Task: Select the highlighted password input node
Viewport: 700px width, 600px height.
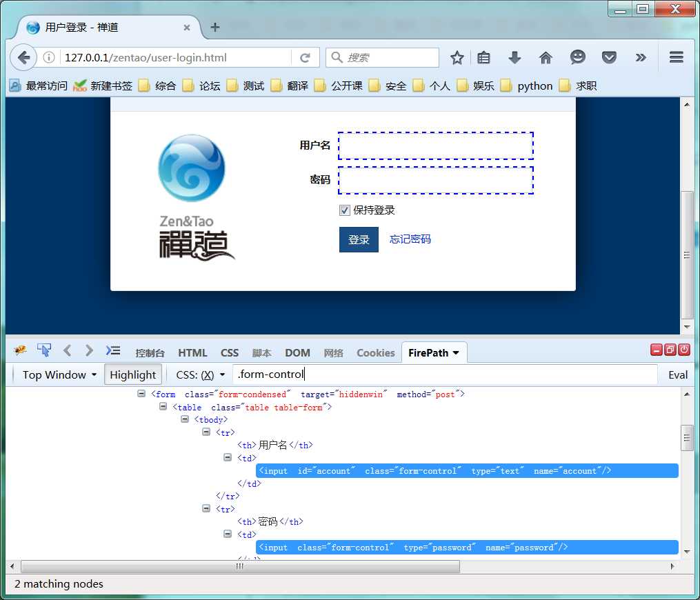Action: coord(467,548)
